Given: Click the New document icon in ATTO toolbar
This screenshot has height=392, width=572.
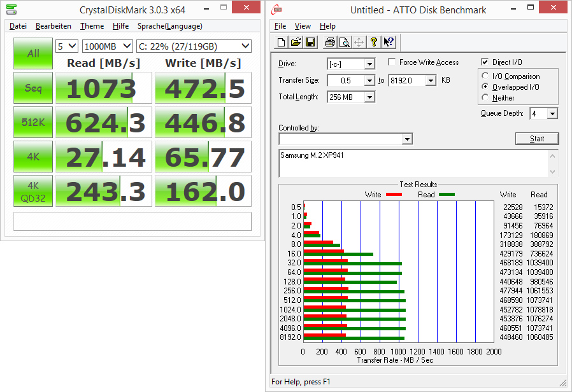Looking at the screenshot, I should pos(282,43).
